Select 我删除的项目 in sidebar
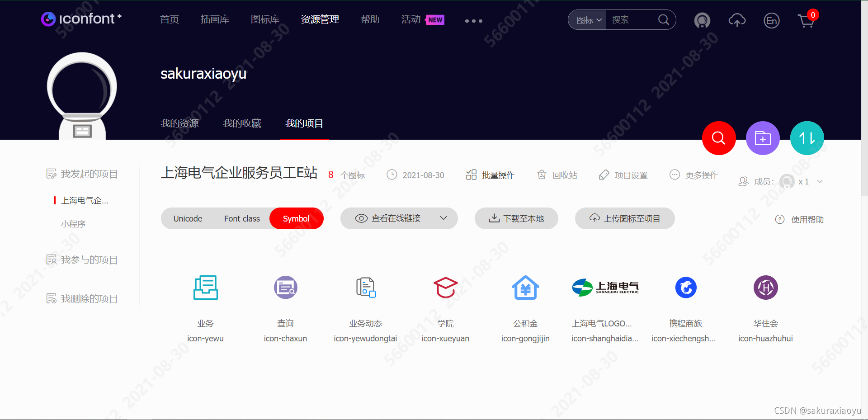The image size is (868, 420). click(x=82, y=299)
